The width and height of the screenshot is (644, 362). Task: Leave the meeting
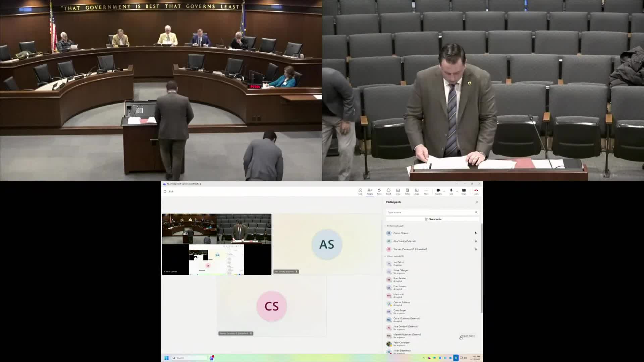coord(476,191)
